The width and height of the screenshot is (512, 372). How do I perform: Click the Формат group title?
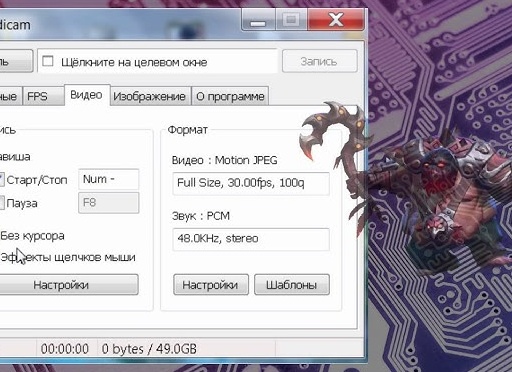point(188,130)
